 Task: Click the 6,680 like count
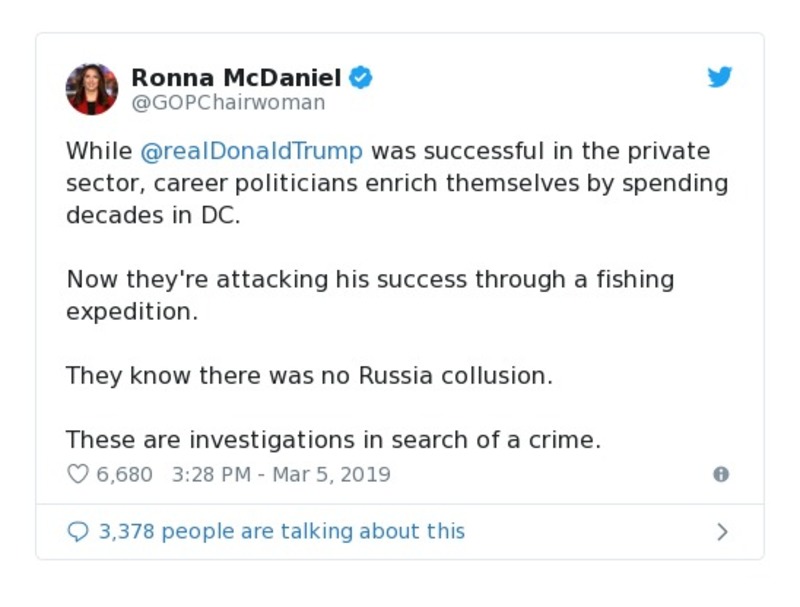122,474
